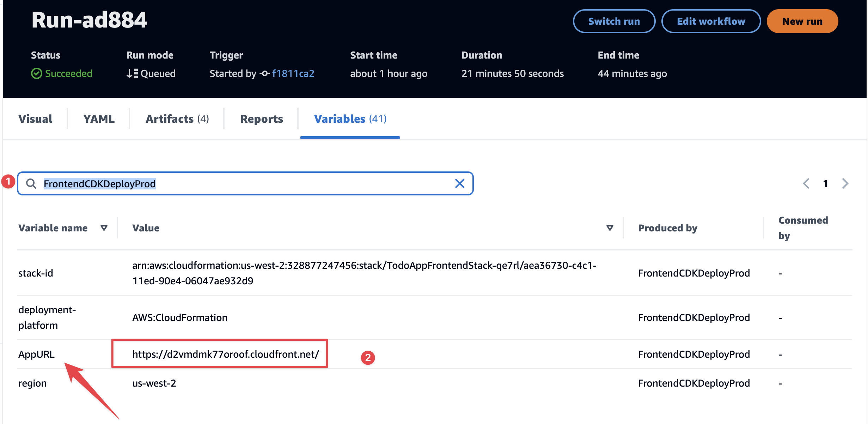
Task: Click the Edit workflow button
Action: 711,21
